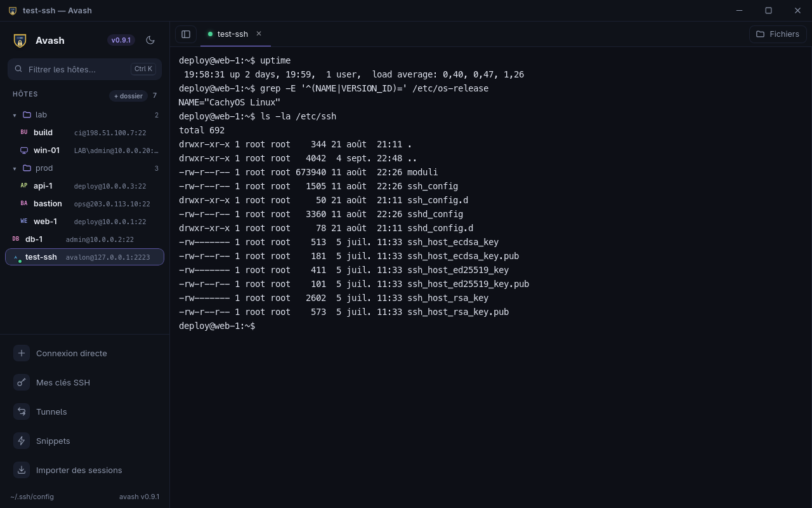Image resolution: width=812 pixels, height=508 pixels.
Task: Click the HÔTES section header
Action: (x=25, y=94)
